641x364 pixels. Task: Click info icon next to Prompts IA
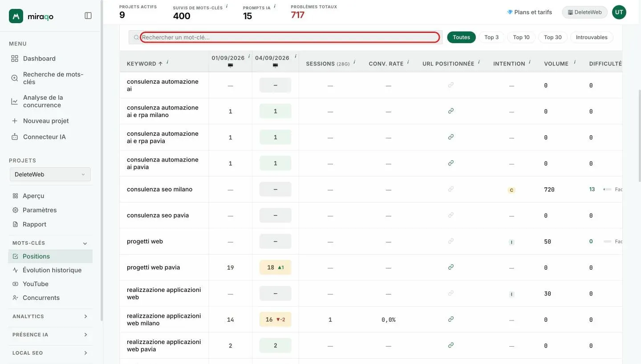pyautogui.click(x=275, y=6)
